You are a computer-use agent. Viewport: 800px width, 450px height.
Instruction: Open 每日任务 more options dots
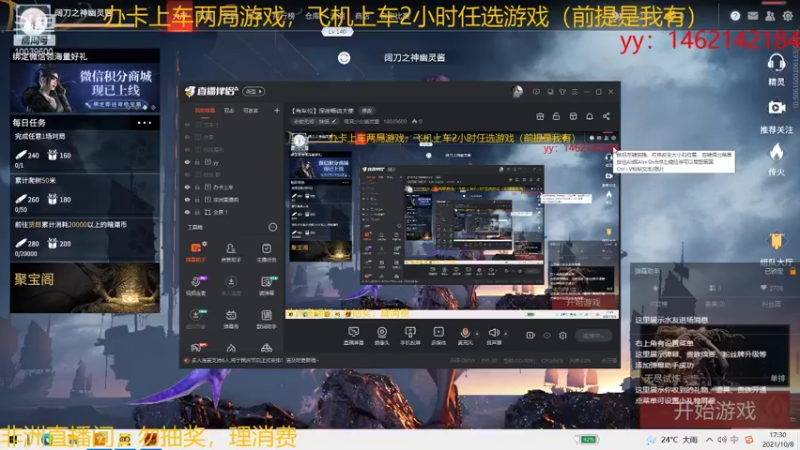(x=144, y=122)
